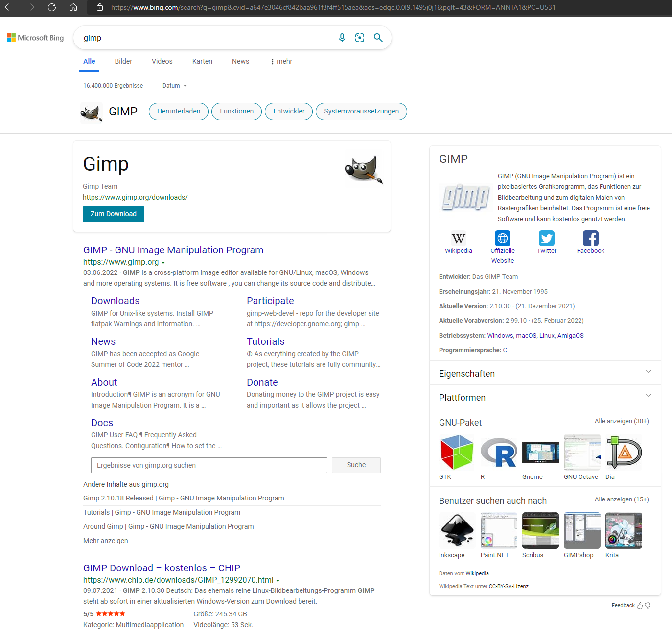Screen dimensions: 672x635
Task: Open Gnome thumbnail in GNU-Paket
Action: (540, 453)
